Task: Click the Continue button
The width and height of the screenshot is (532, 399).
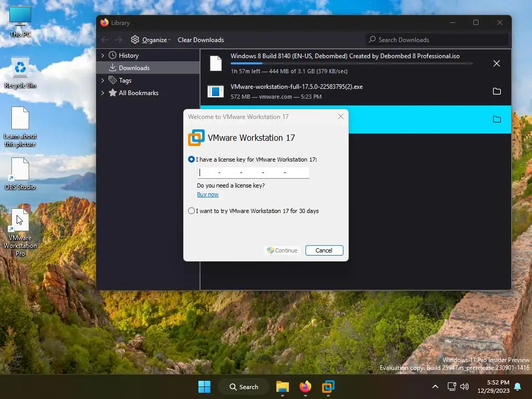Action: pyautogui.click(x=282, y=250)
